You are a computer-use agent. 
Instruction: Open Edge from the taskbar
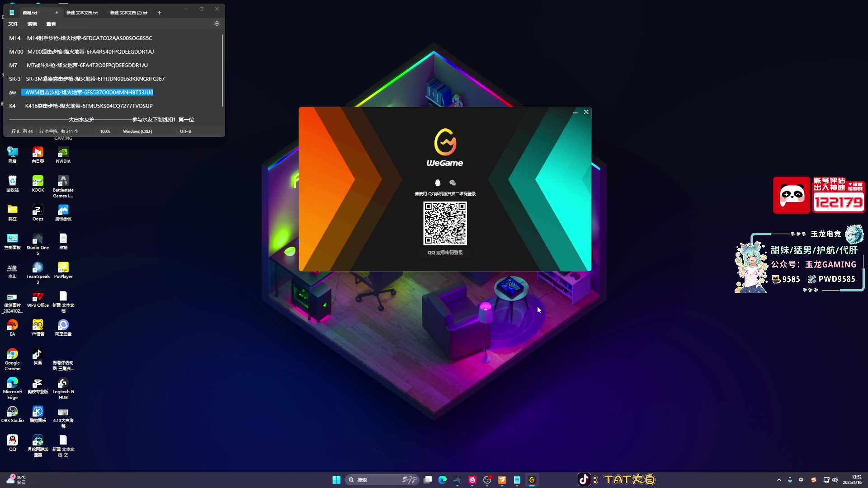click(443, 480)
